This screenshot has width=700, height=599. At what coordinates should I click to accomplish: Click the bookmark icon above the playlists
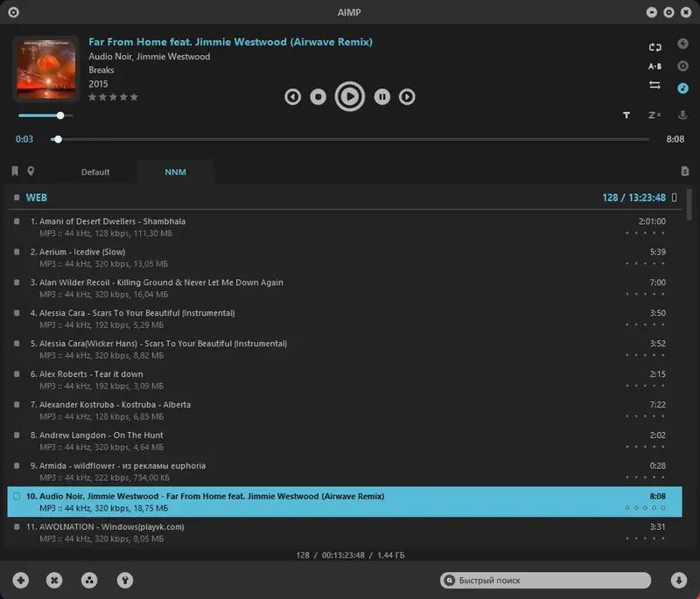click(x=15, y=171)
